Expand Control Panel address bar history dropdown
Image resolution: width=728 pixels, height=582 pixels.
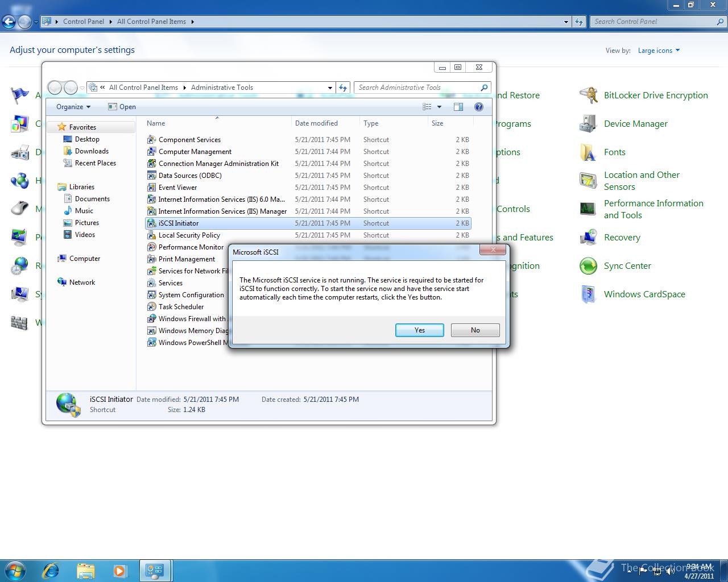click(566, 22)
